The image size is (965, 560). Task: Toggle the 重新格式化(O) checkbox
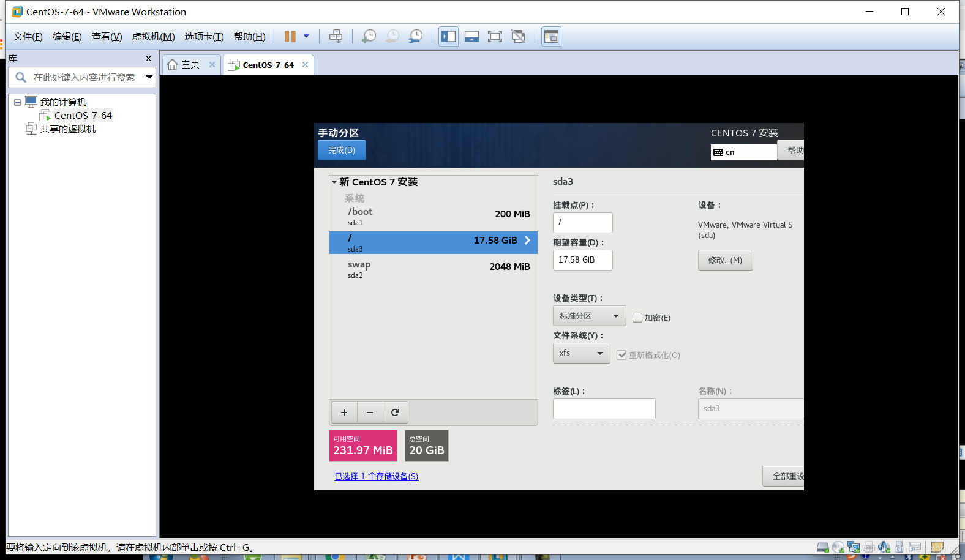point(621,355)
